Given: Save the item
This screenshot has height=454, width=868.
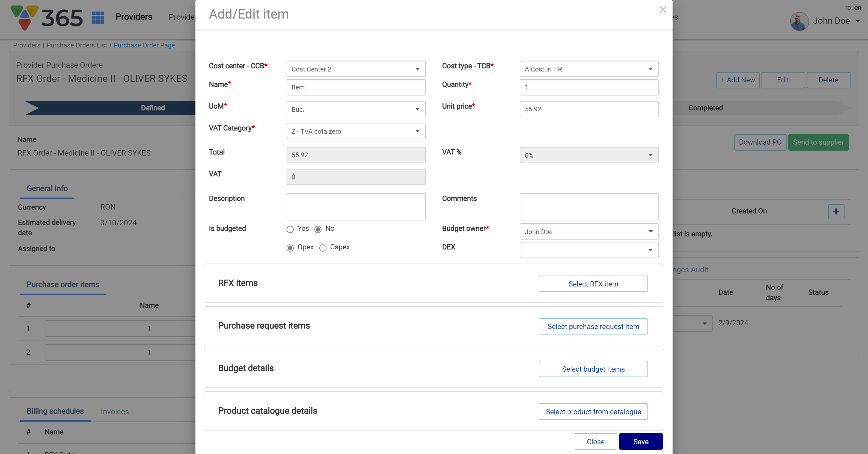Looking at the screenshot, I should (640, 441).
